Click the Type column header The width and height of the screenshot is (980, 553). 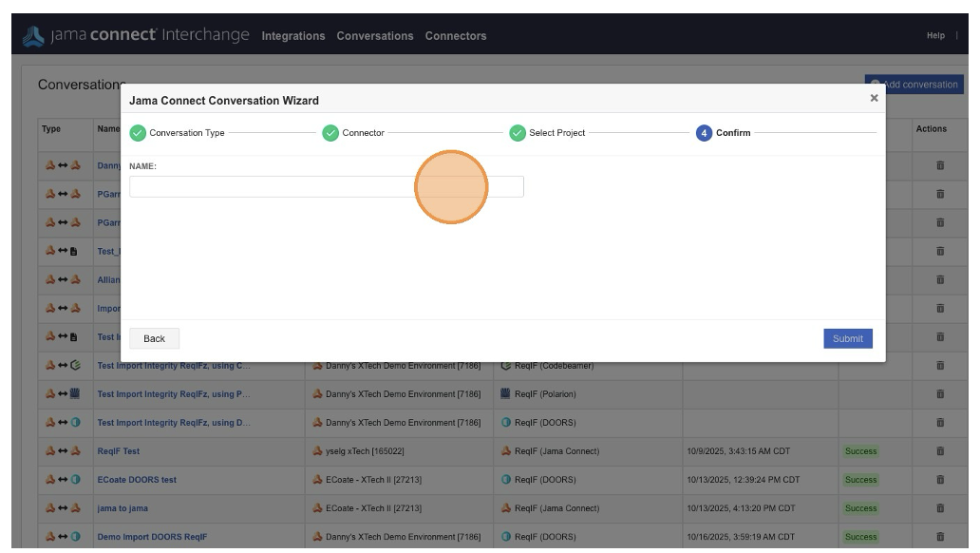(51, 129)
